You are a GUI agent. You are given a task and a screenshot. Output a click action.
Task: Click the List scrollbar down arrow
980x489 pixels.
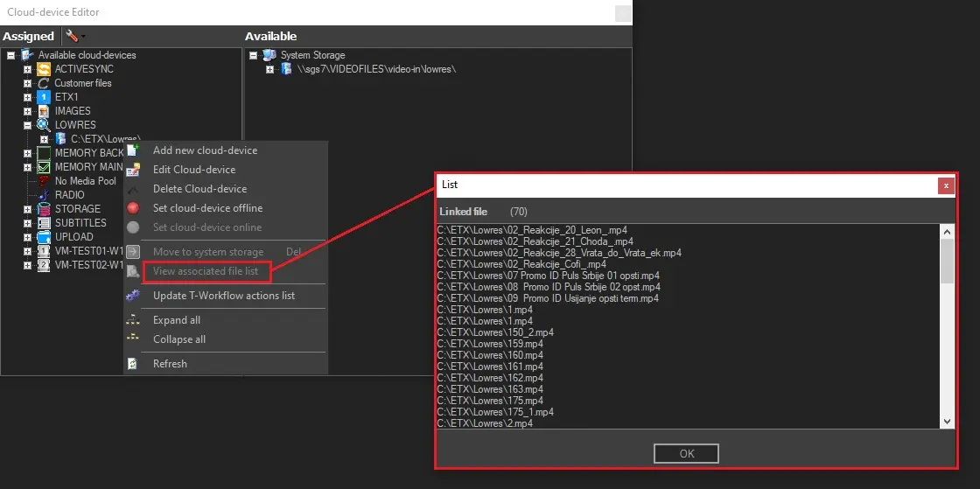click(947, 422)
